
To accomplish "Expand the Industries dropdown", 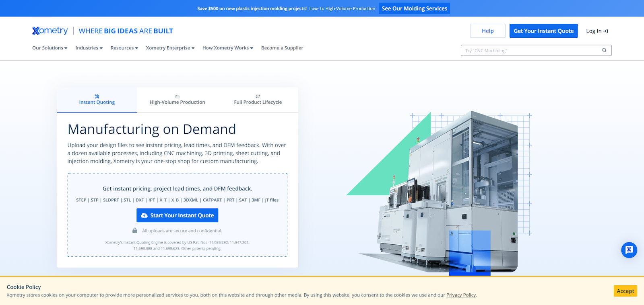I will coord(89,48).
